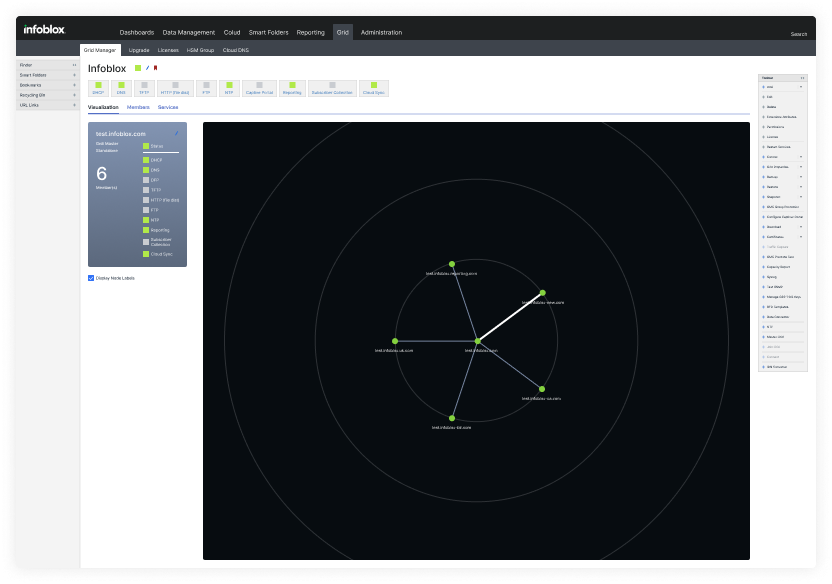Screen dimensions: 832x584
Task: Uncheck Display Node Labels checkbox
Action: (91, 278)
